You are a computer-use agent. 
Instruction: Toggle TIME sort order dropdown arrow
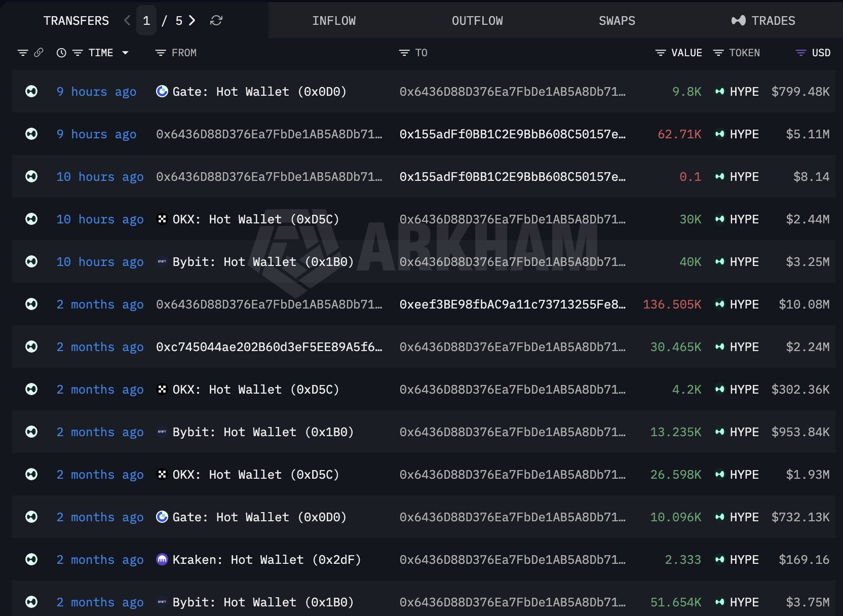[125, 53]
